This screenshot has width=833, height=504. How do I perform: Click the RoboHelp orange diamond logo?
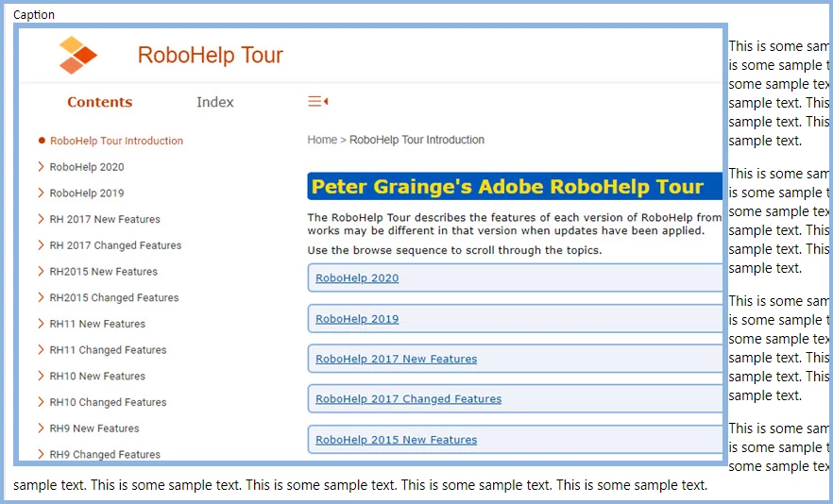[x=77, y=56]
